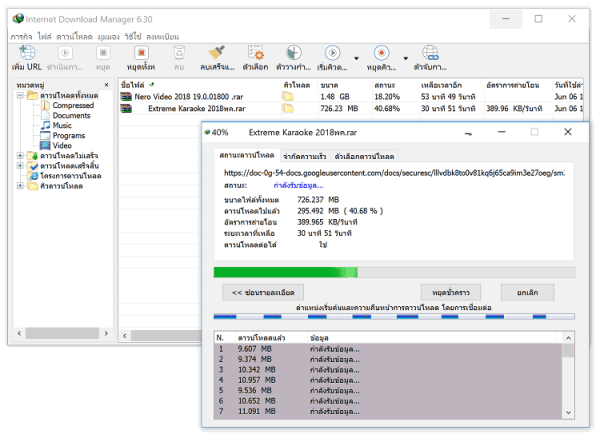
Task: Click the category panel horizontal scrollbar
Action: tap(63, 333)
